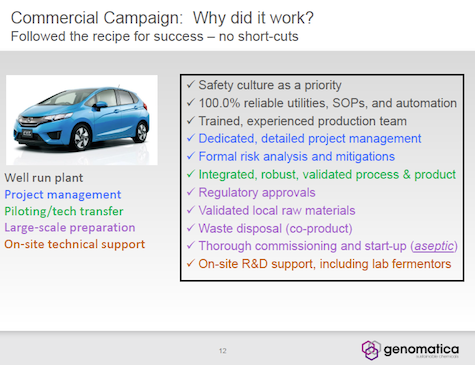Screen dimensions: 475x365
Task: Click "Thorough commissioning and start-up" text
Action: (x=303, y=246)
